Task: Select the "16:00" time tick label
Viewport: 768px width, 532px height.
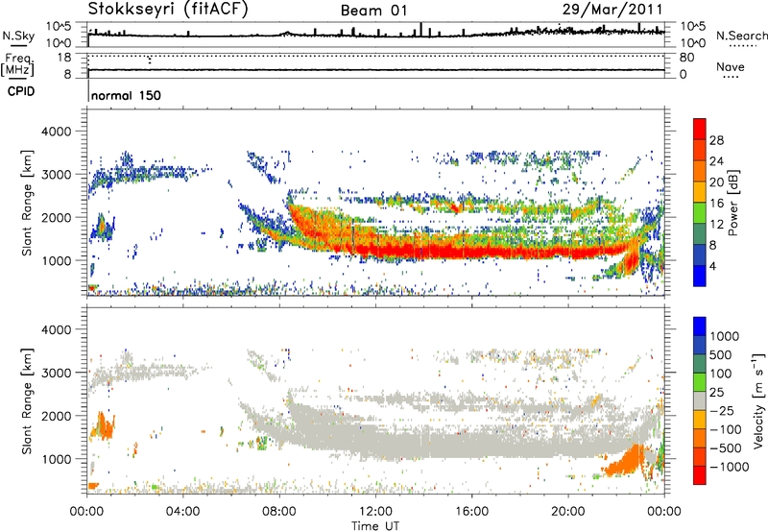Action: [471, 512]
